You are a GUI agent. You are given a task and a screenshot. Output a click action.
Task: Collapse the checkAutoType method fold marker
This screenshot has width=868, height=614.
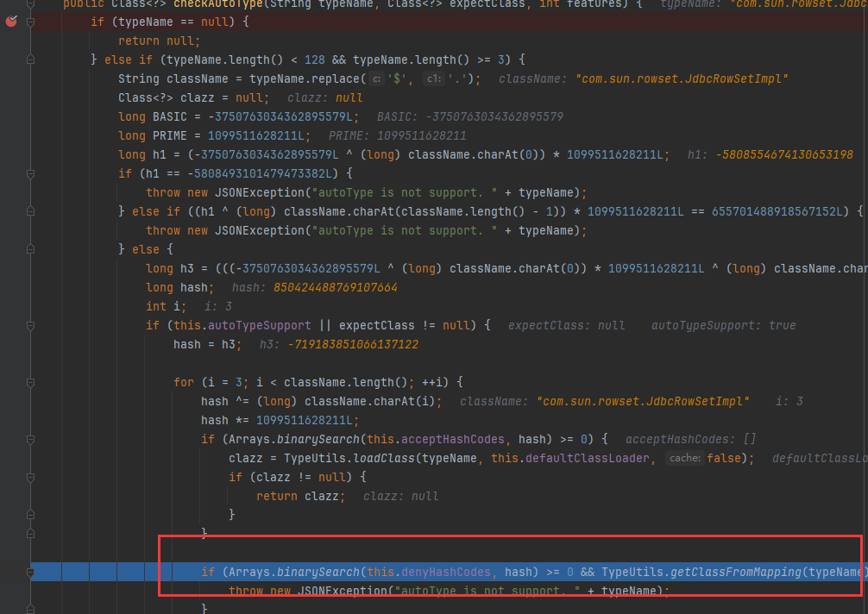point(31,3)
